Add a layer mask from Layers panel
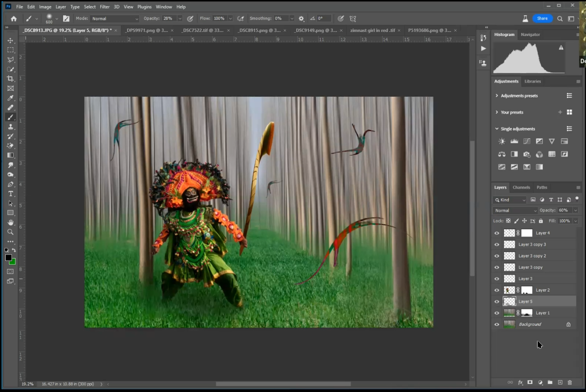 (530, 382)
